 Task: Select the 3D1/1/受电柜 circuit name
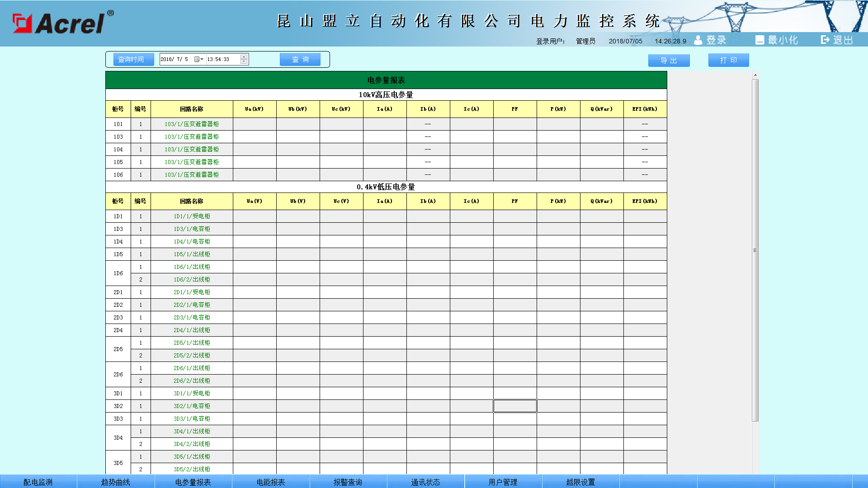192,393
